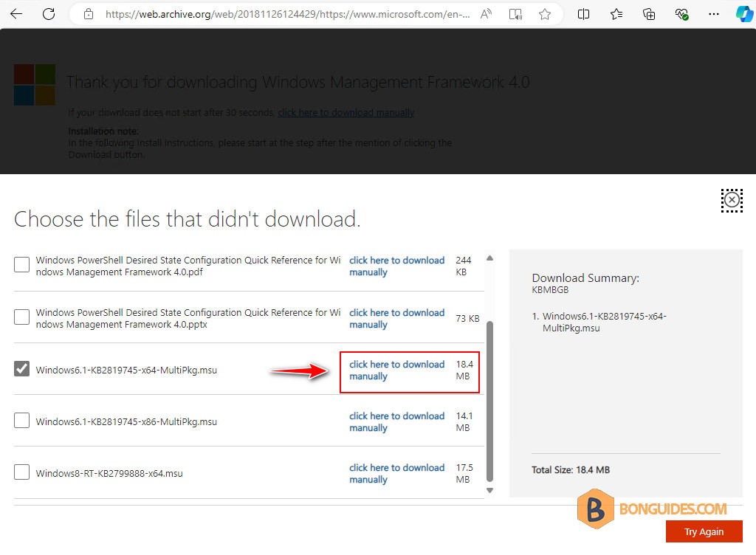The width and height of the screenshot is (756, 555).
Task: Click 'Choose the files that didn't download.' heading
Action: (x=187, y=219)
